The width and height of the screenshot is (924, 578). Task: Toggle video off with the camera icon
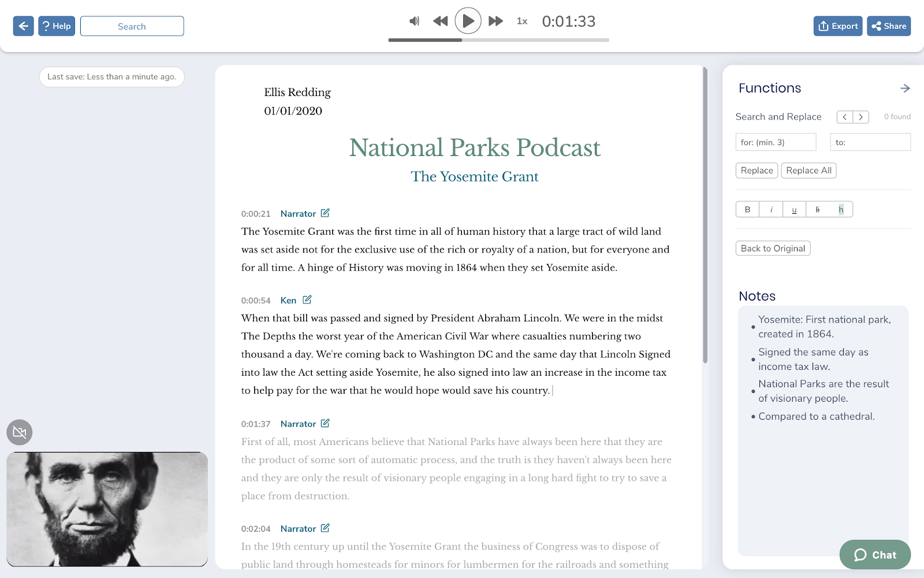(20, 432)
